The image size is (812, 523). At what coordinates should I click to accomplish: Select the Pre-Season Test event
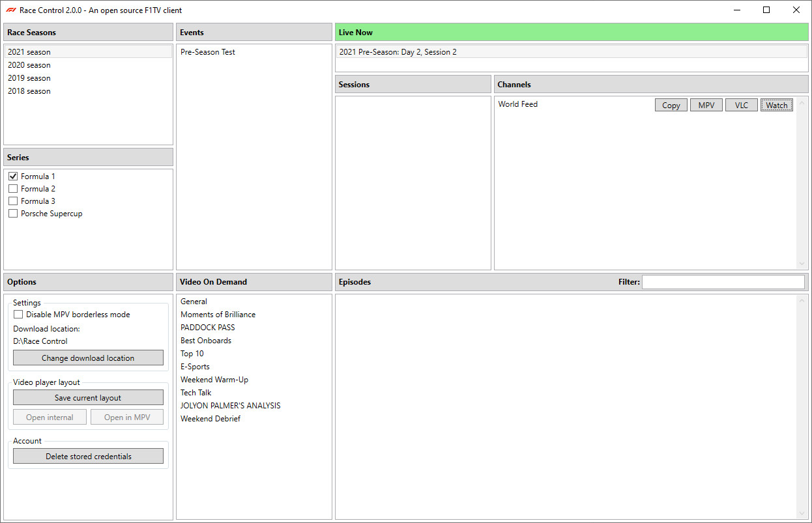coord(254,52)
